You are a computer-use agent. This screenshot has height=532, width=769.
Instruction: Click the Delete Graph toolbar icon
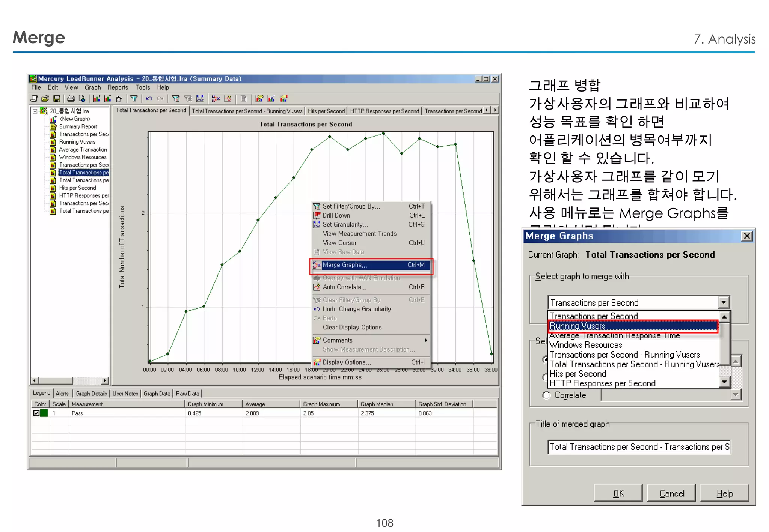[x=108, y=99]
